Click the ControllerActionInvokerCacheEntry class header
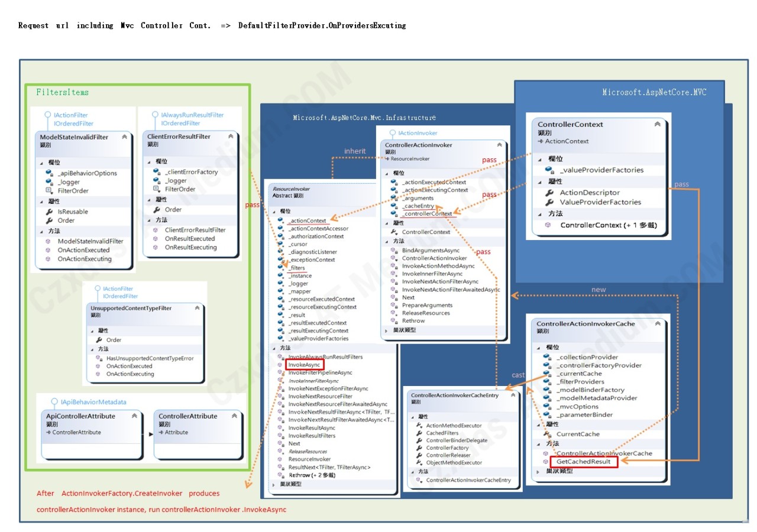The image size is (757, 532). 455,395
